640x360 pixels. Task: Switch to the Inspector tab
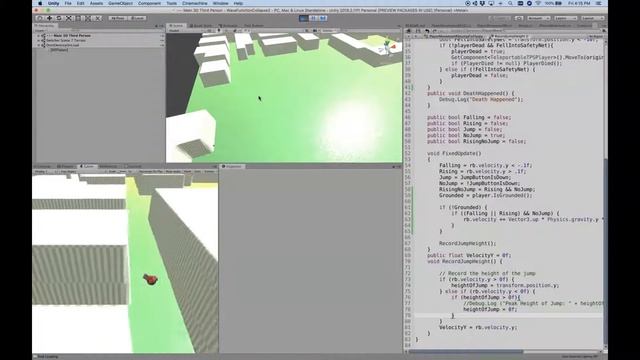[233, 167]
